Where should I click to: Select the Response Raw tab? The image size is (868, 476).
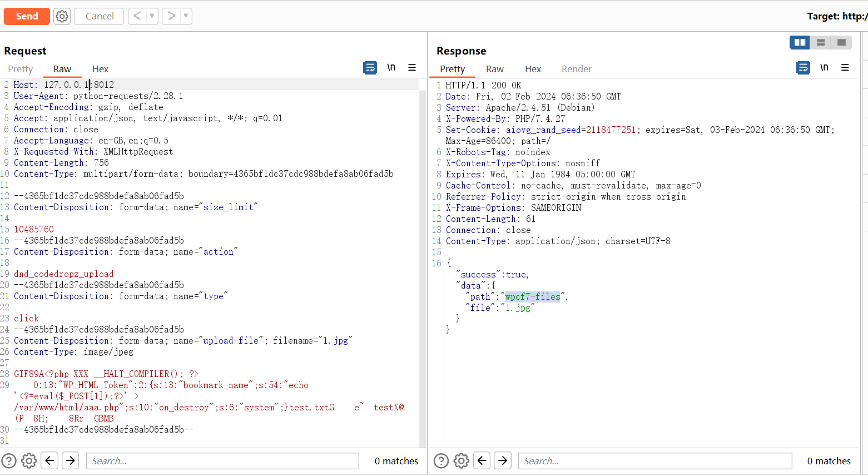coord(495,69)
